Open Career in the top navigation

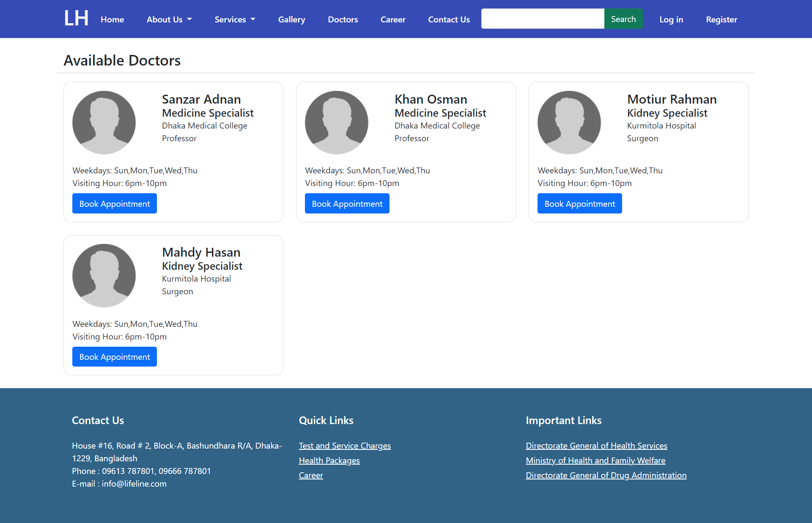tap(393, 19)
